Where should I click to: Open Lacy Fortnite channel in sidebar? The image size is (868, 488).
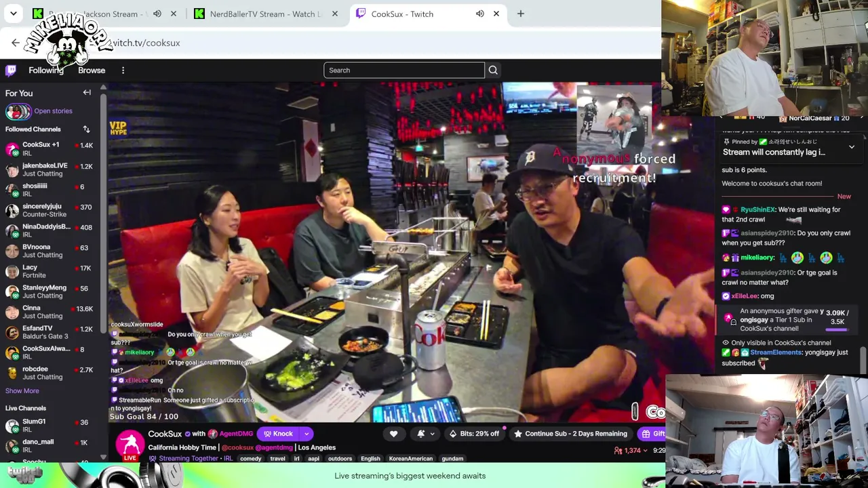51,271
